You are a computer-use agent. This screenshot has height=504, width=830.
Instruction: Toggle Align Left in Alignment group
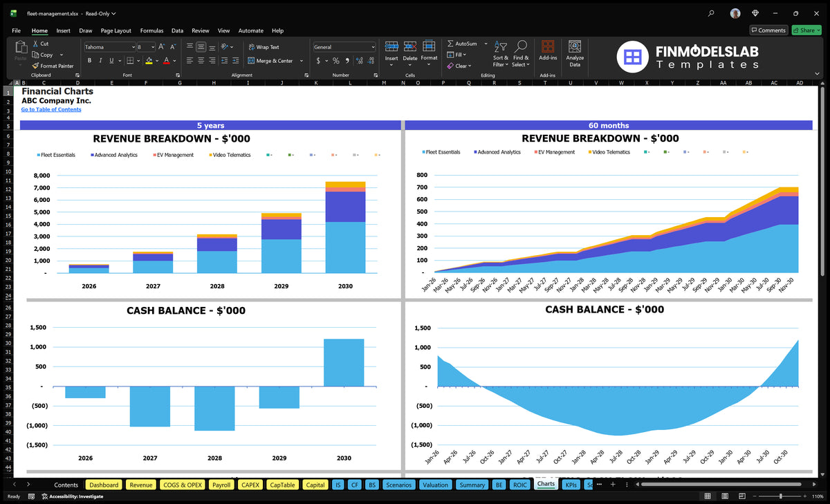click(x=190, y=61)
